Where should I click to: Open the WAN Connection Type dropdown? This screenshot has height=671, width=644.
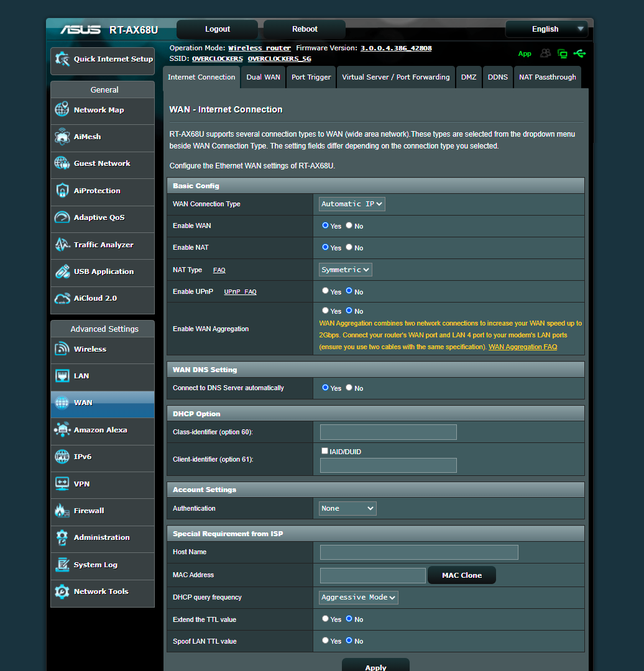pos(352,204)
